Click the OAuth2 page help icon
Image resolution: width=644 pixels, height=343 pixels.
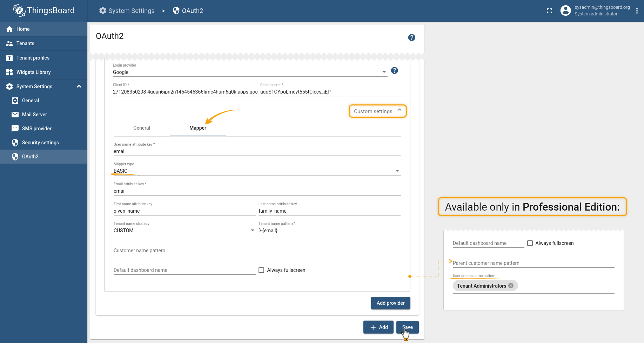(412, 37)
